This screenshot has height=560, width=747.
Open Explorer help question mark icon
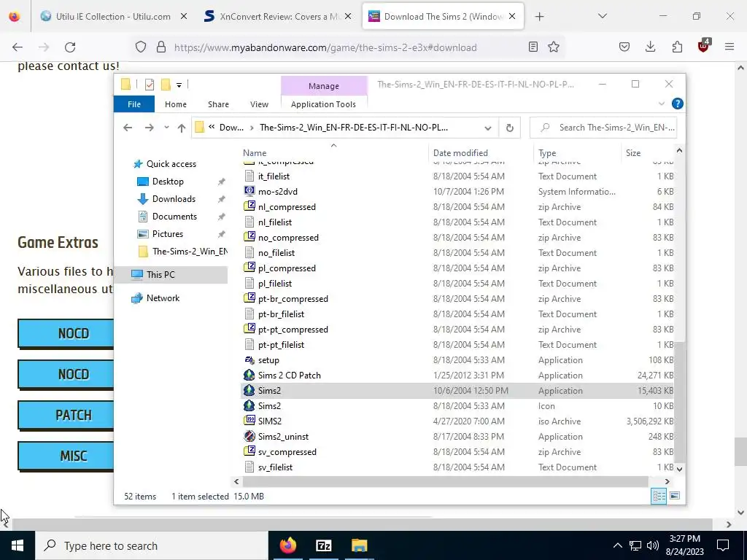(677, 104)
